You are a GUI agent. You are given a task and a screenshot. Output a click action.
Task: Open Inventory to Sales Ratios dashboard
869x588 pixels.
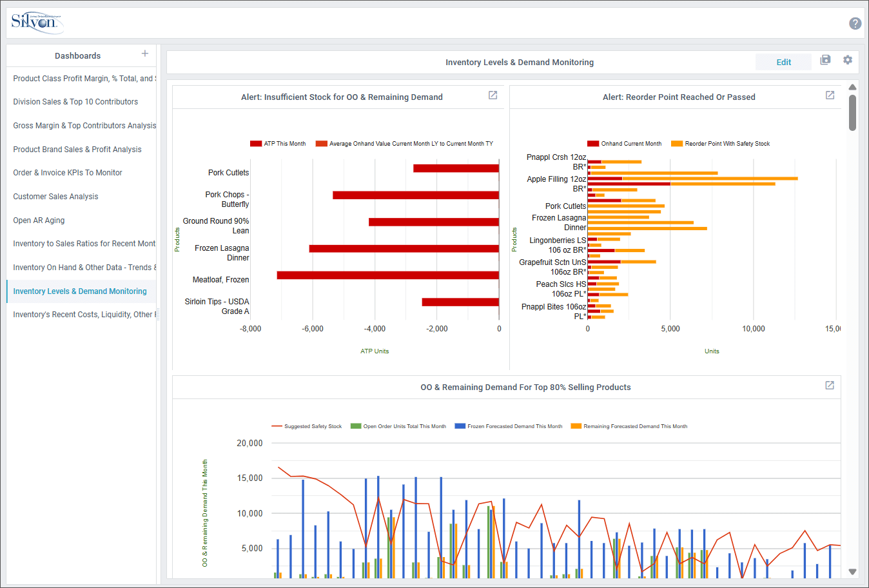tap(81, 244)
